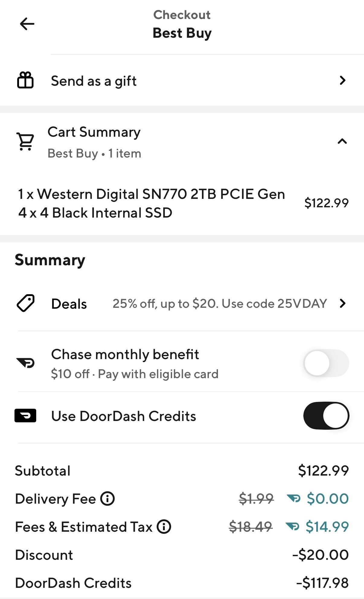Expand Deals with the right chevron

(342, 303)
